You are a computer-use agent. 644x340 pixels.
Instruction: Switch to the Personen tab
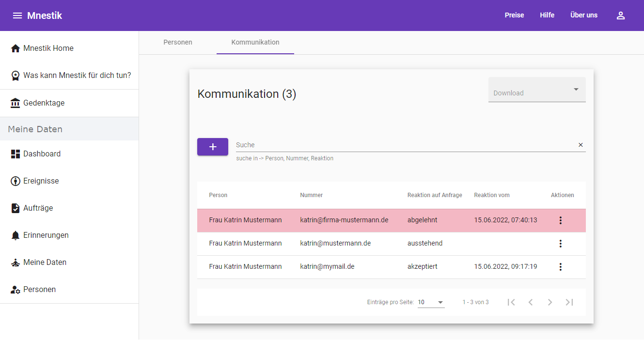pos(178,43)
